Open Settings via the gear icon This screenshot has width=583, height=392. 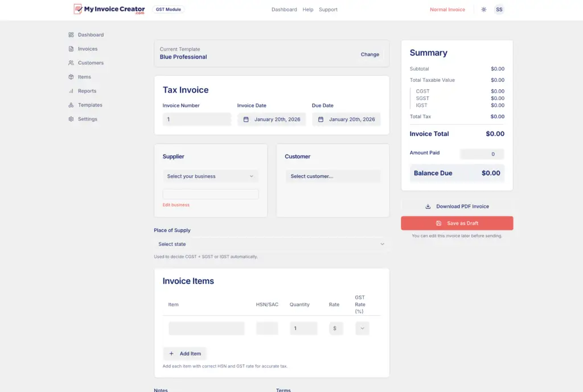point(71,119)
